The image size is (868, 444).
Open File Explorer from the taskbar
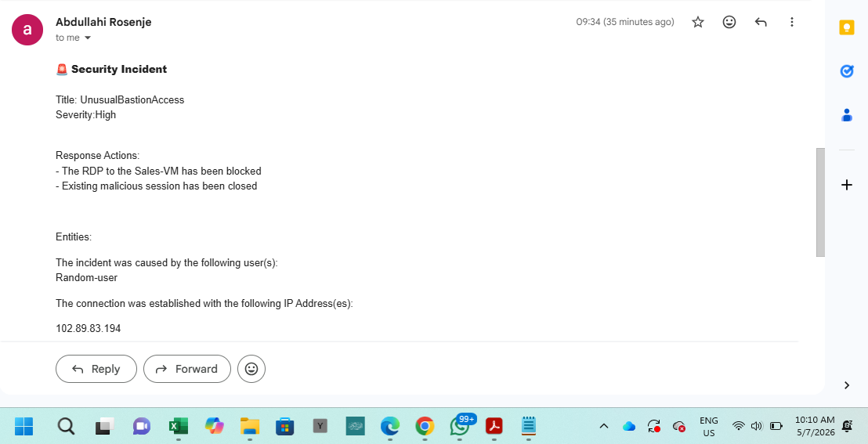pos(250,426)
